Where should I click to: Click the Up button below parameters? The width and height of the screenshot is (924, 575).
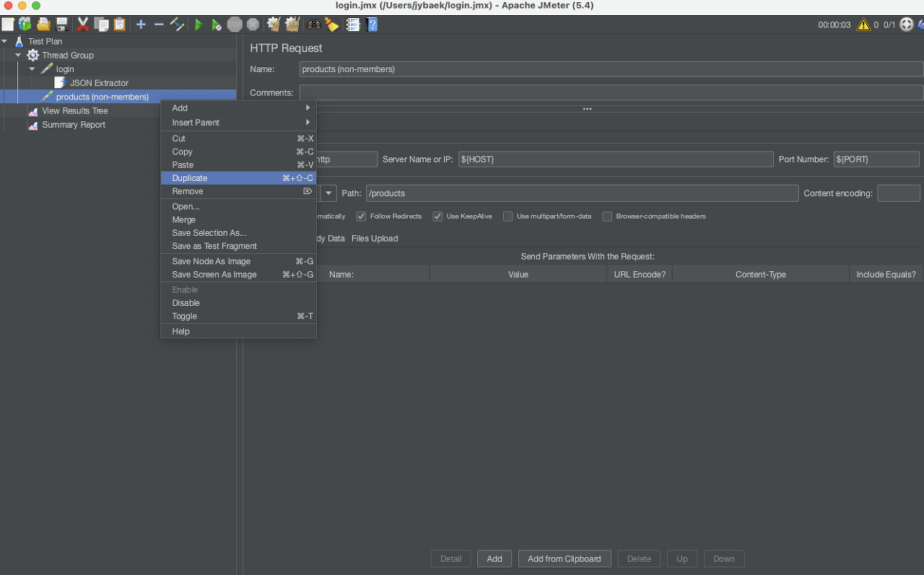[x=682, y=559]
